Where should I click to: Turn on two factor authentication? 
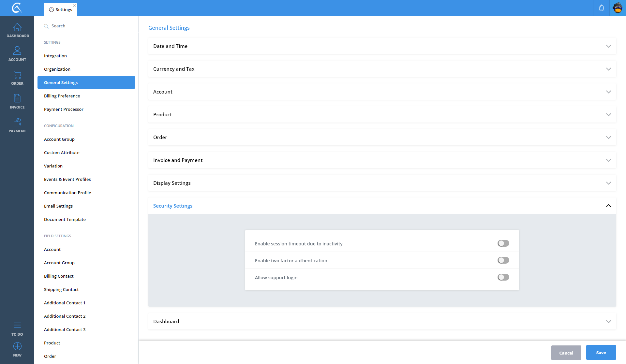[x=503, y=260]
